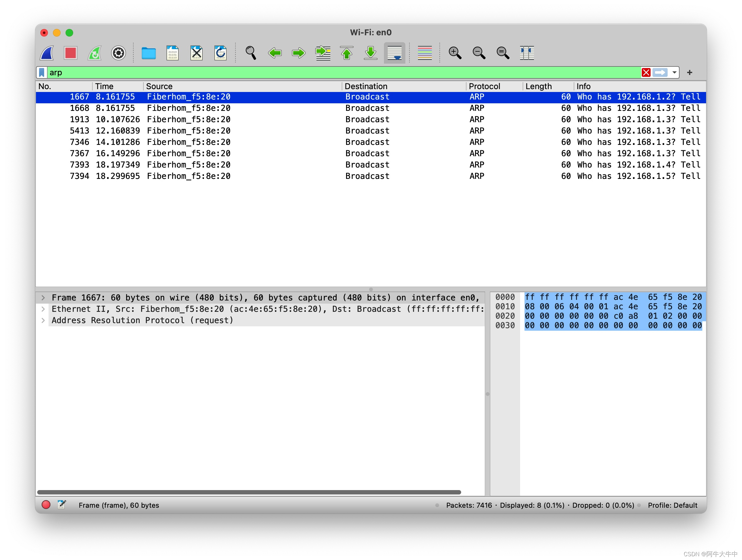Zoom out the main window text
Image resolution: width=742 pixels, height=560 pixels.
(479, 53)
